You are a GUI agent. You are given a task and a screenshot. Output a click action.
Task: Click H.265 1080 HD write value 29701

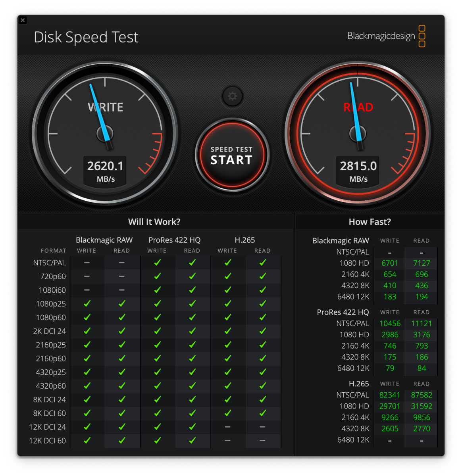pyautogui.click(x=390, y=406)
